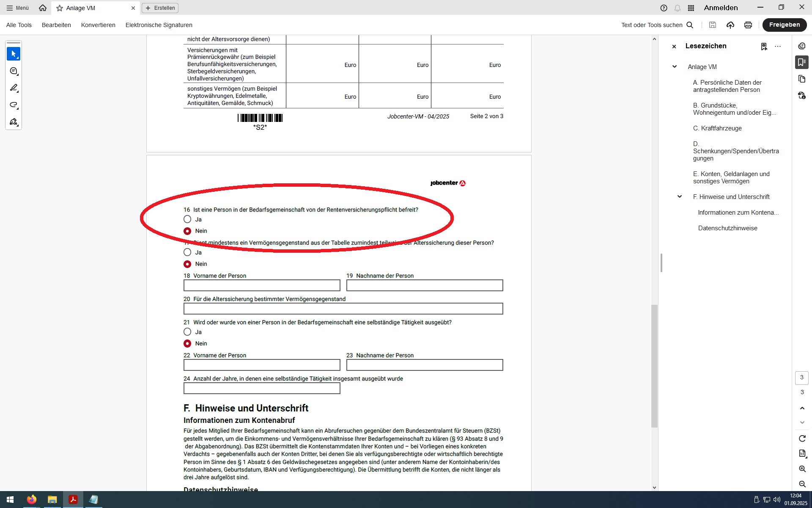The width and height of the screenshot is (812, 508).
Task: Collapse the Anlage VM bookmark tree
Action: [x=675, y=67]
